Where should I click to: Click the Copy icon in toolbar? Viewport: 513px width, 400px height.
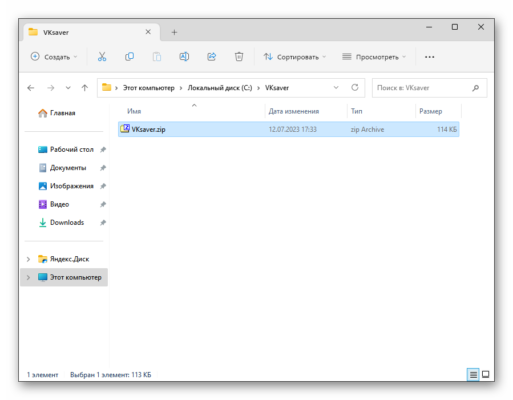click(x=129, y=57)
